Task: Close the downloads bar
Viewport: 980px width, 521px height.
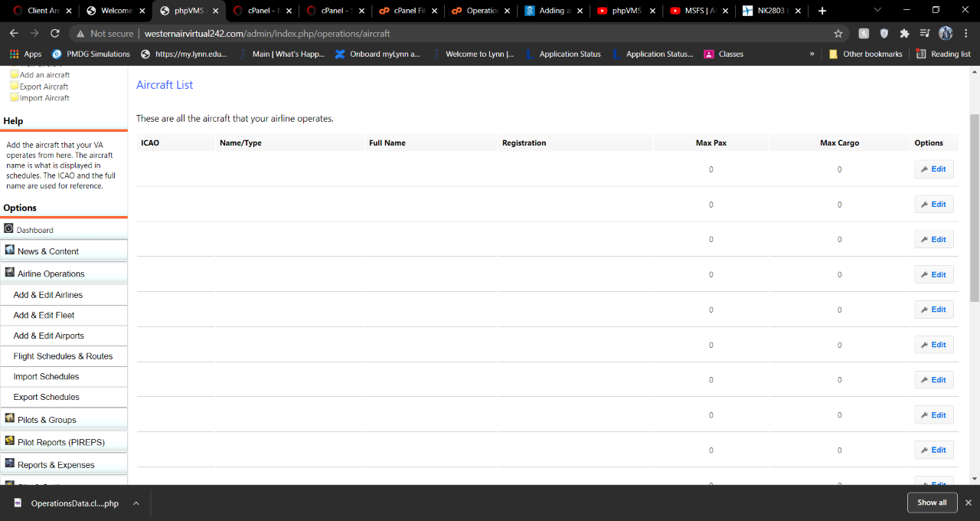Action: point(969,503)
